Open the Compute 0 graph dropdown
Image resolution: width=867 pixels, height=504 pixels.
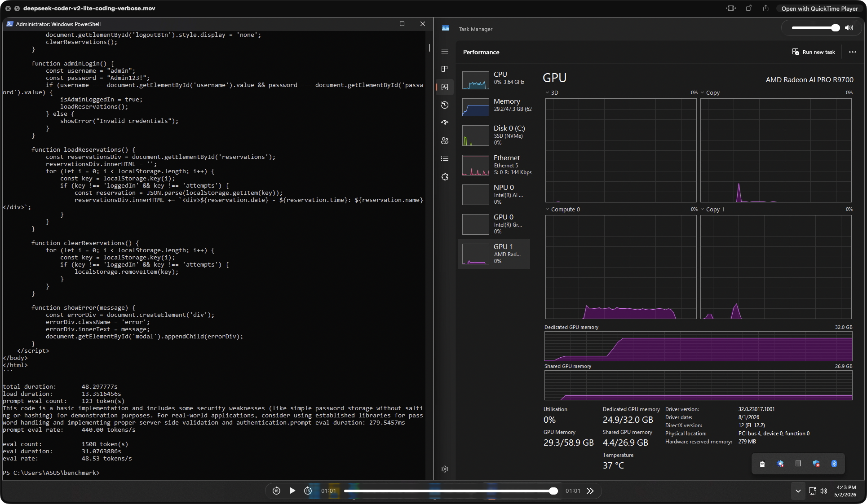(547, 209)
